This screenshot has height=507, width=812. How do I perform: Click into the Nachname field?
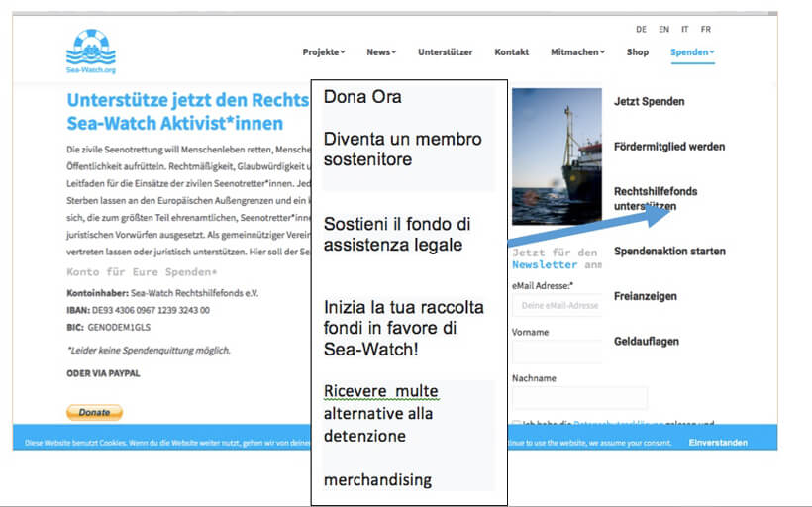(579, 398)
